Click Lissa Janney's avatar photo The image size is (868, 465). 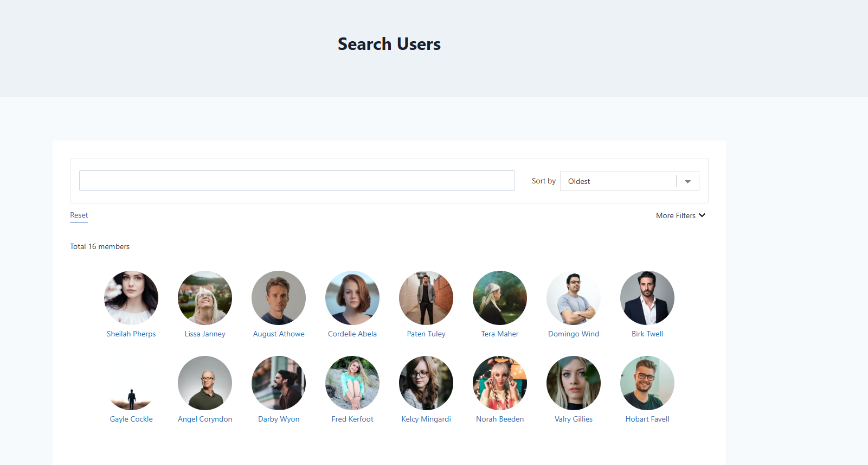205,298
